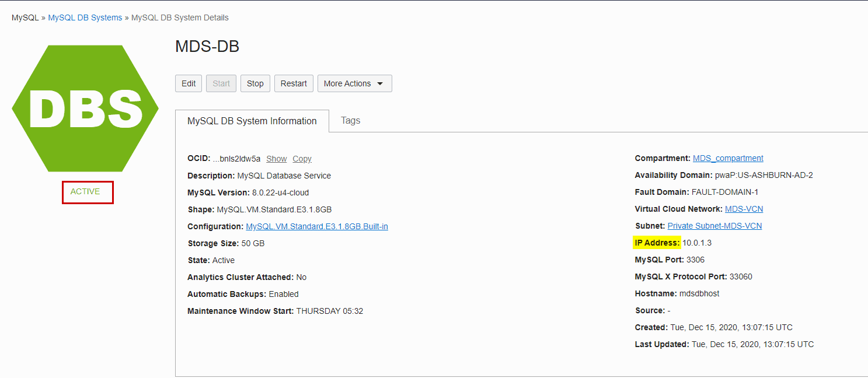Show the full OCID value
This screenshot has height=378, width=868.
[276, 158]
